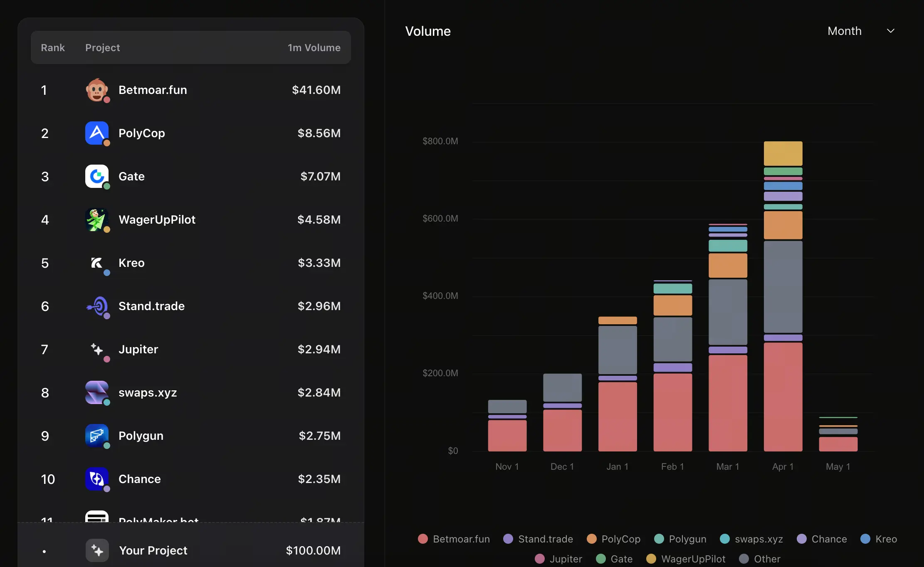Click the $7.07M volume value
Viewport: 924px width, 567px height.
point(321,176)
